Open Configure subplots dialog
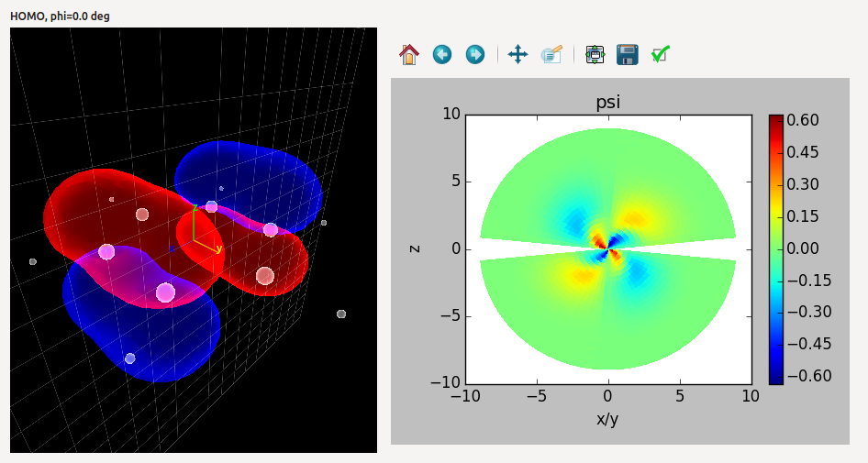 pos(595,55)
